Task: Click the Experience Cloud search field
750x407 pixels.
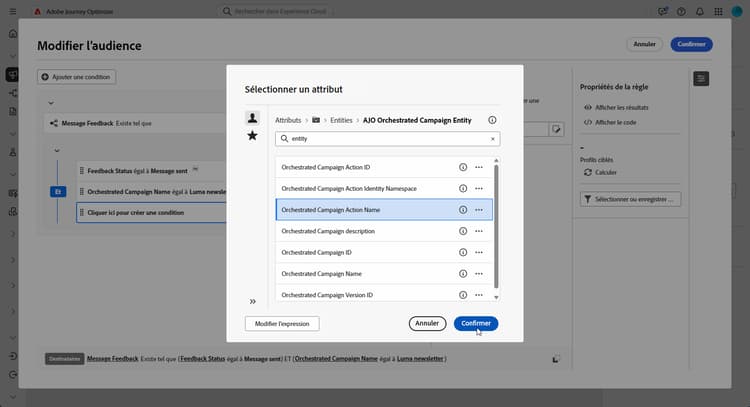Action: point(276,11)
